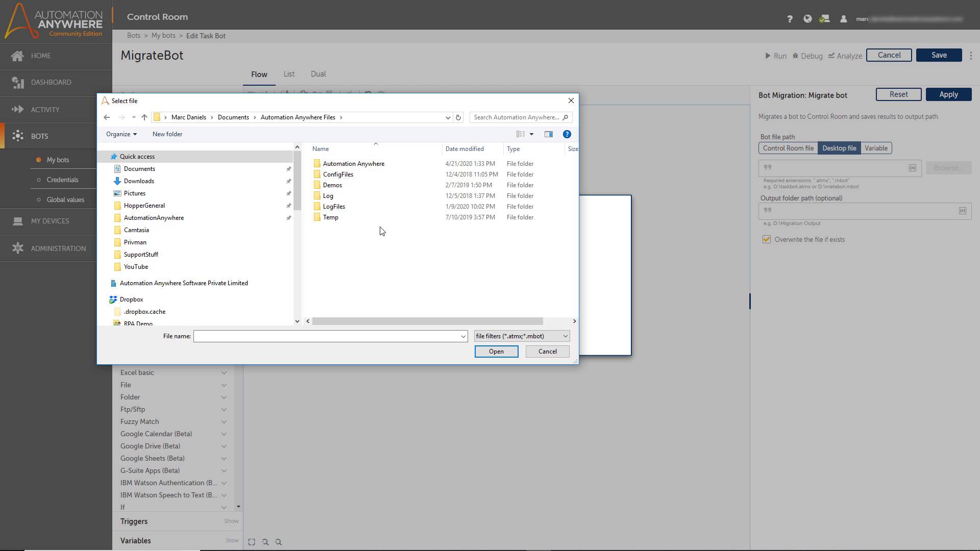This screenshot has height=551, width=980.
Task: Select the ConfigFiles folder
Action: click(337, 174)
